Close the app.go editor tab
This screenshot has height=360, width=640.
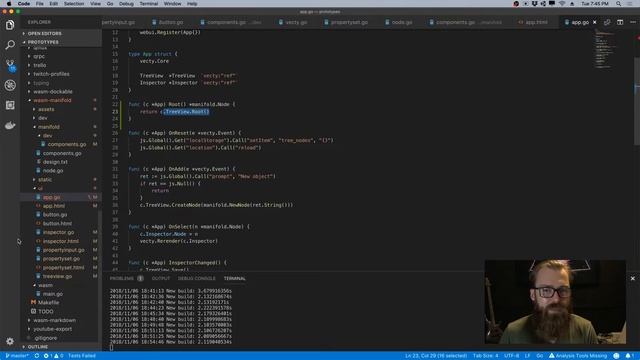[594, 22]
